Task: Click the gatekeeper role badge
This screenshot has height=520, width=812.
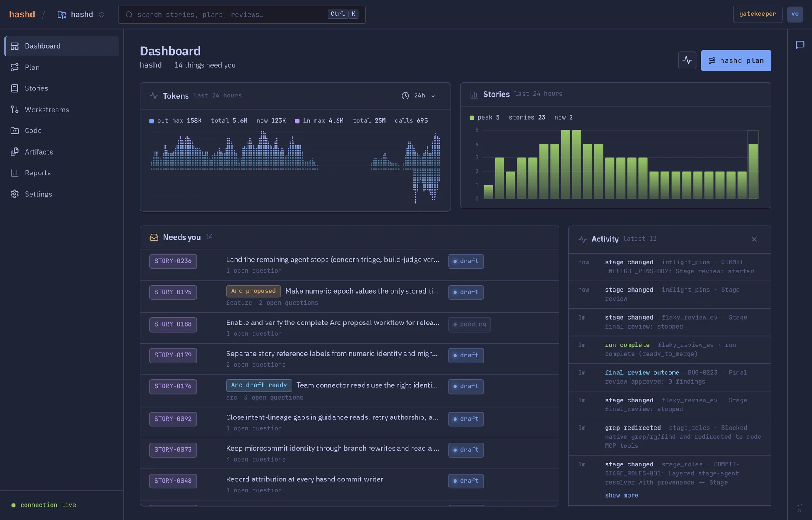Action: [x=758, y=14]
